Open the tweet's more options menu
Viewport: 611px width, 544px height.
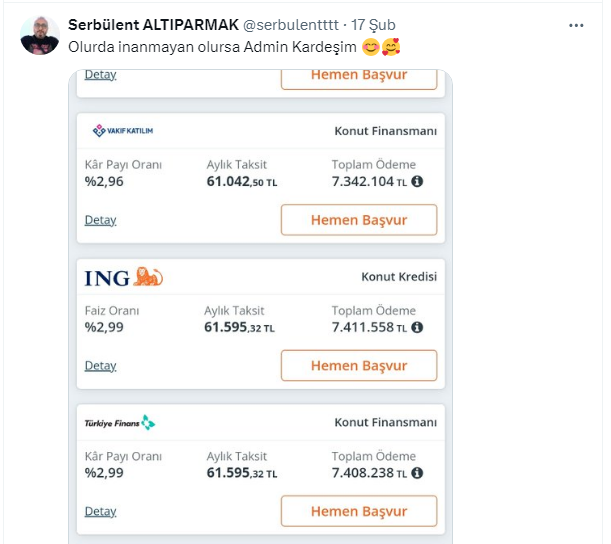point(576,25)
